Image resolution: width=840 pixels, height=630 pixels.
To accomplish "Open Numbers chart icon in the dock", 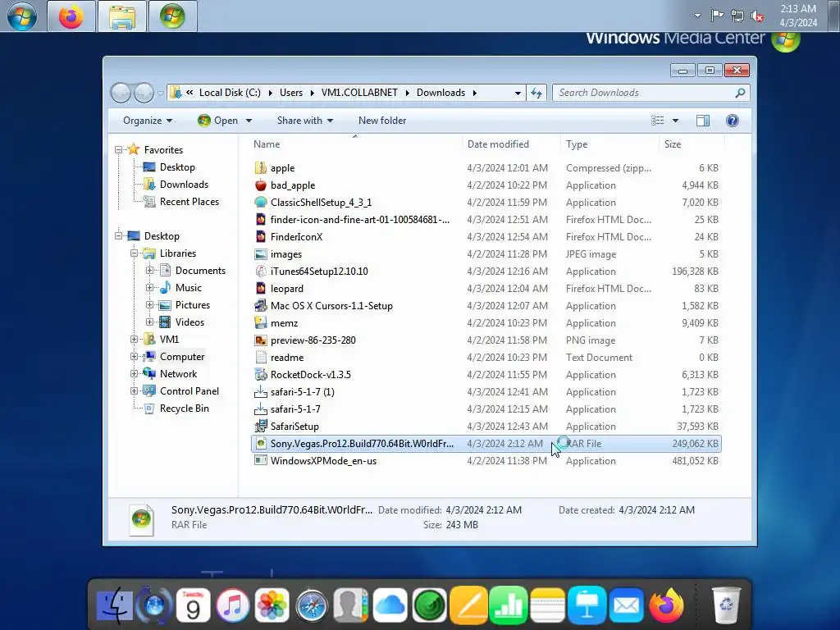I will (x=508, y=605).
